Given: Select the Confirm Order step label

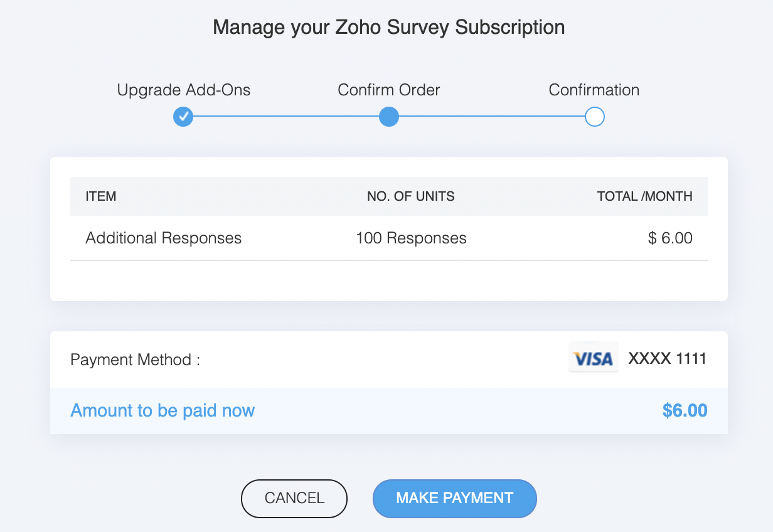Looking at the screenshot, I should pos(389,90).
